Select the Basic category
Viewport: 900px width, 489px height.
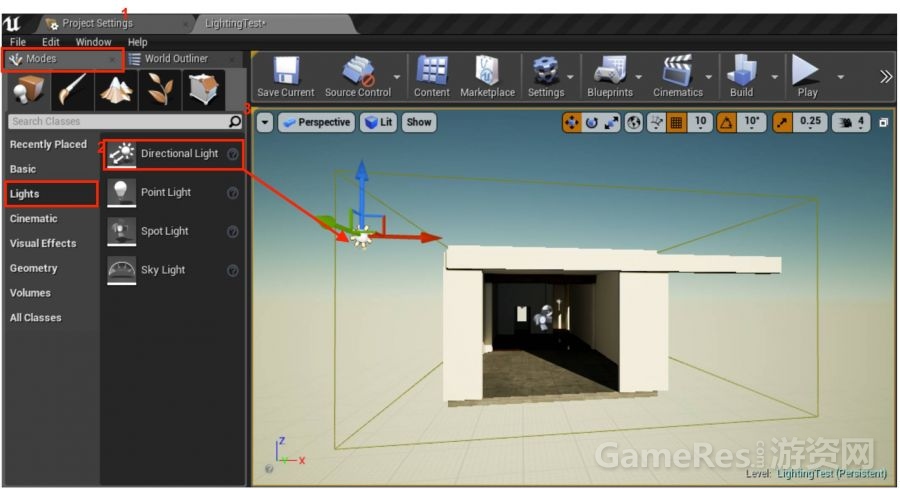23,169
